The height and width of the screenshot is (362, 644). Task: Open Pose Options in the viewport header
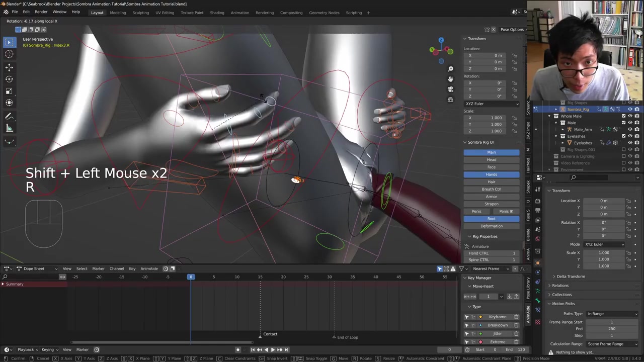[512, 30]
